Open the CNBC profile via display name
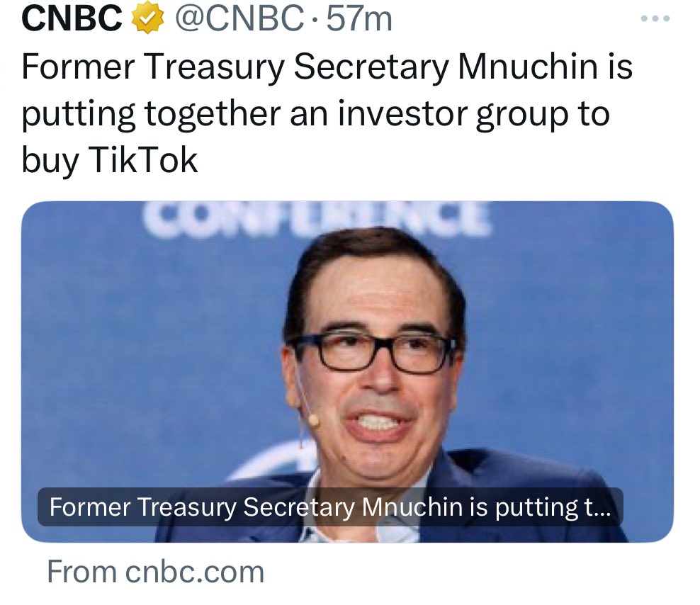The width and height of the screenshot is (700, 605). (72, 18)
